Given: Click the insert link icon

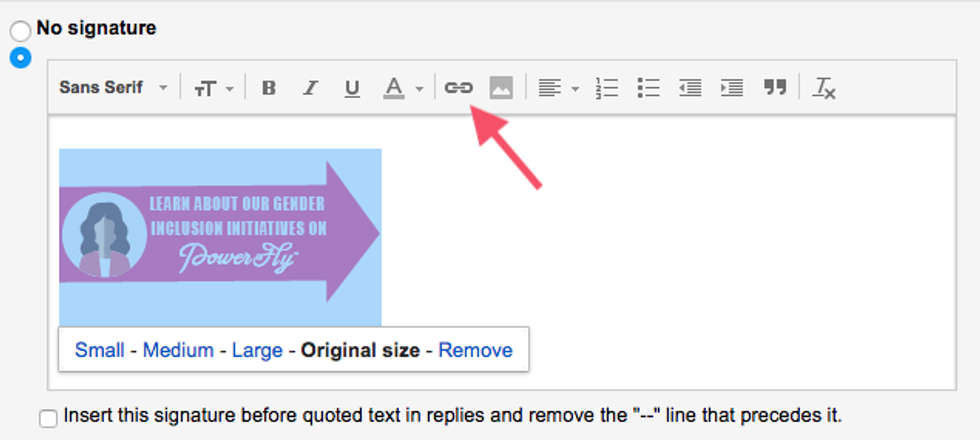Looking at the screenshot, I should (x=458, y=88).
